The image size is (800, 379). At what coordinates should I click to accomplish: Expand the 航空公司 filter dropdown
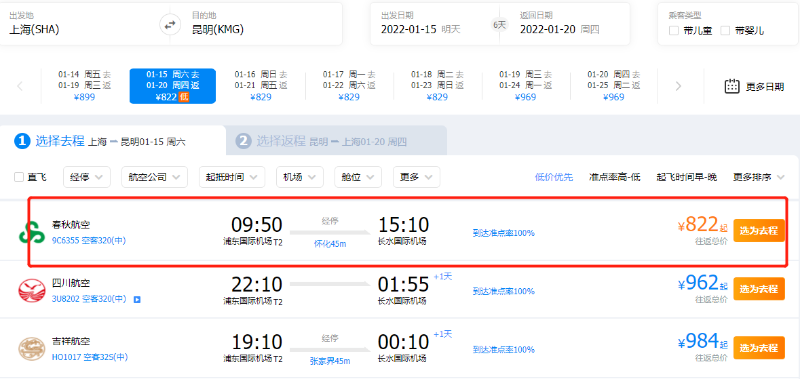tap(154, 178)
